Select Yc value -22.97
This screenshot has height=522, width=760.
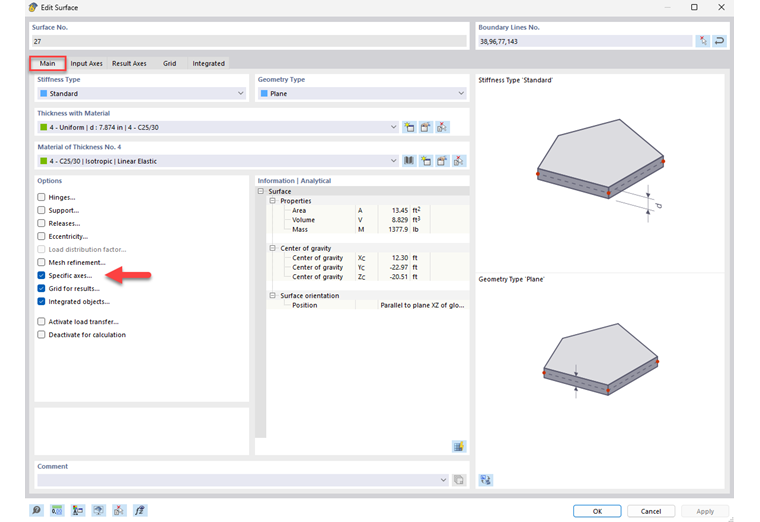(x=398, y=268)
